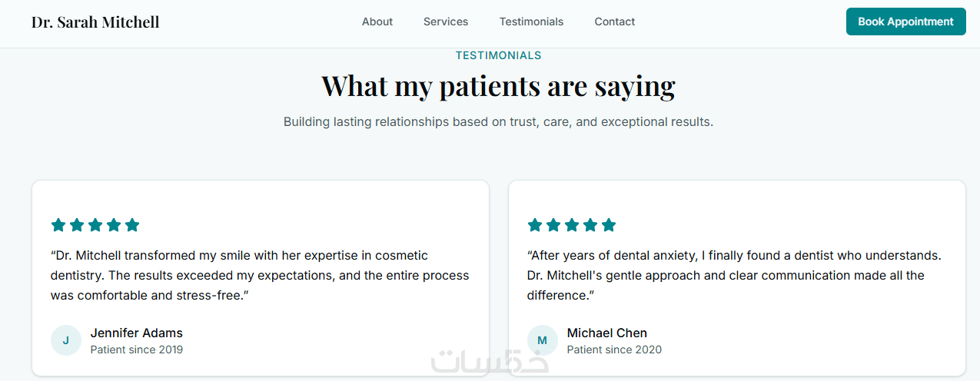Click Jennifer's cosmetic dentistry testimonial text
The width and height of the screenshot is (980, 381).
[260, 275]
